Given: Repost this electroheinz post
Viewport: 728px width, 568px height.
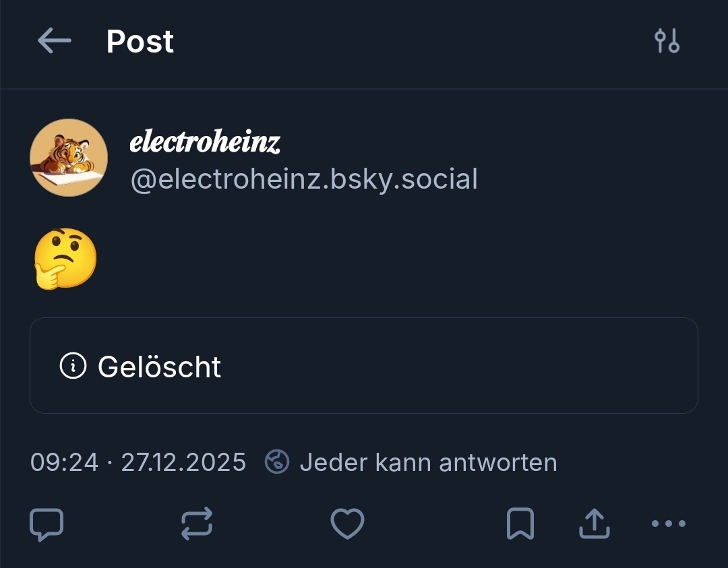Looking at the screenshot, I should [x=197, y=524].
